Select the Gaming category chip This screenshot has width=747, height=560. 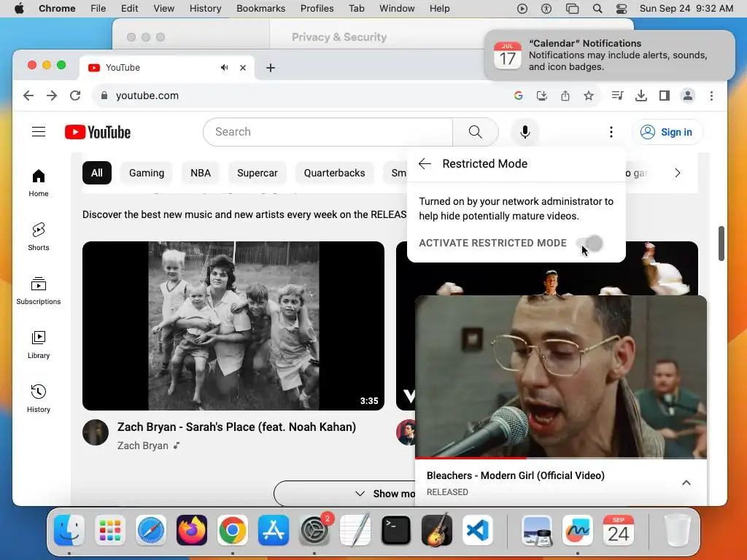click(x=146, y=173)
